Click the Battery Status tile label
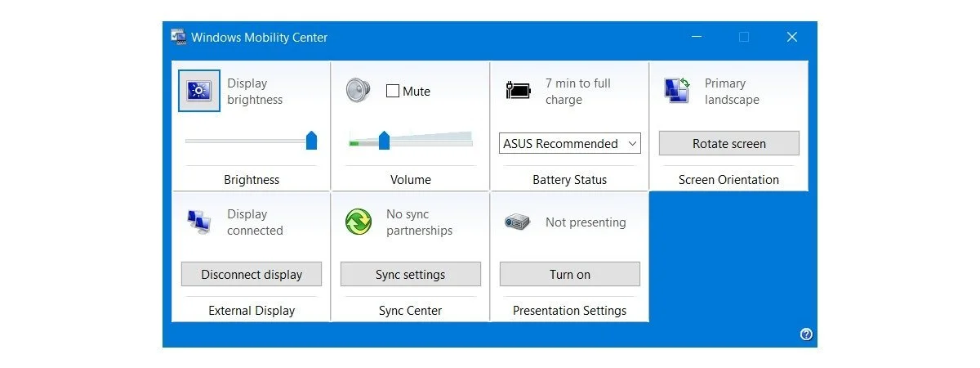The image size is (980, 368). pyautogui.click(x=570, y=180)
